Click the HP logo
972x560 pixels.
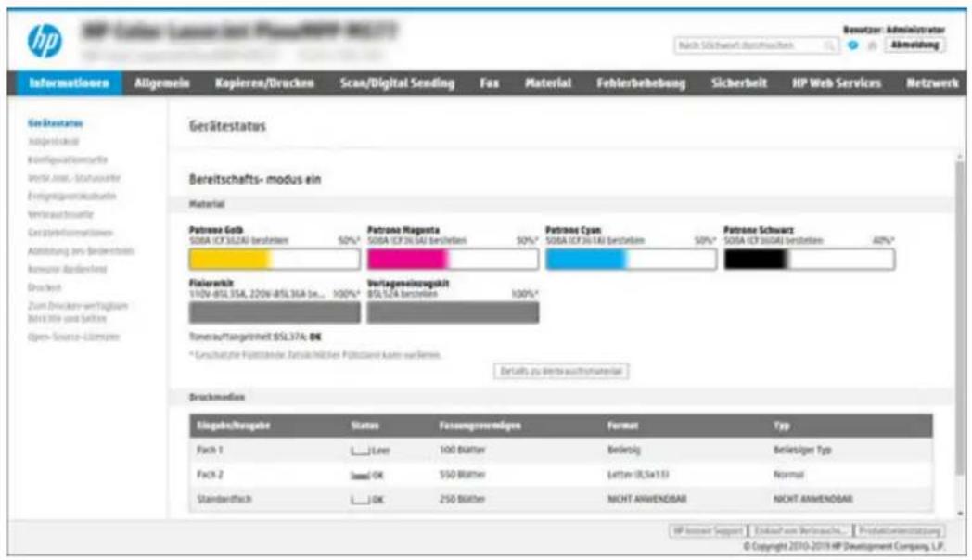pos(45,41)
